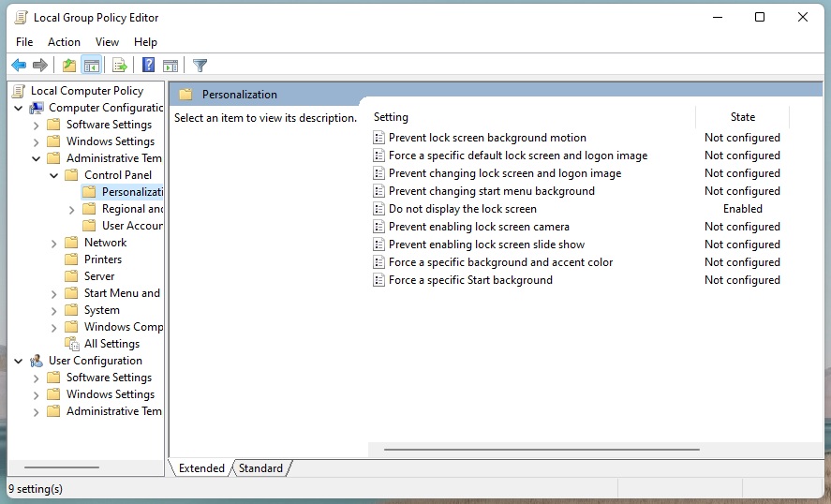Open the File menu
This screenshot has height=504, width=831.
pyautogui.click(x=24, y=42)
